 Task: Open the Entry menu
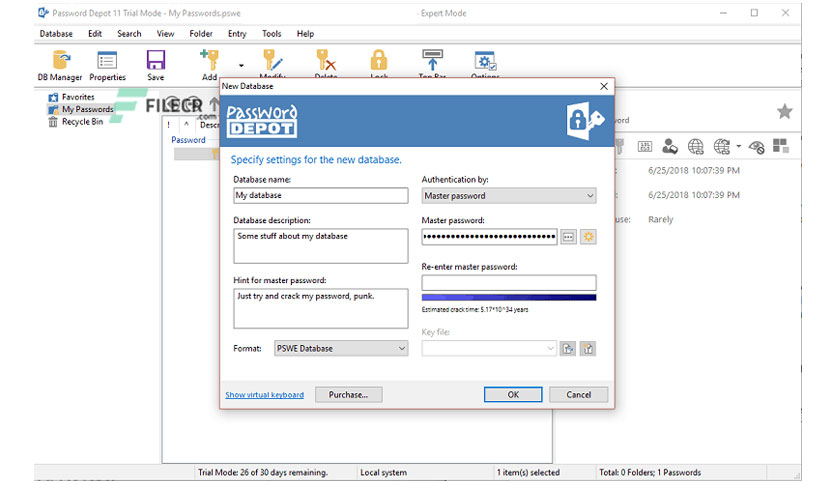(x=237, y=34)
